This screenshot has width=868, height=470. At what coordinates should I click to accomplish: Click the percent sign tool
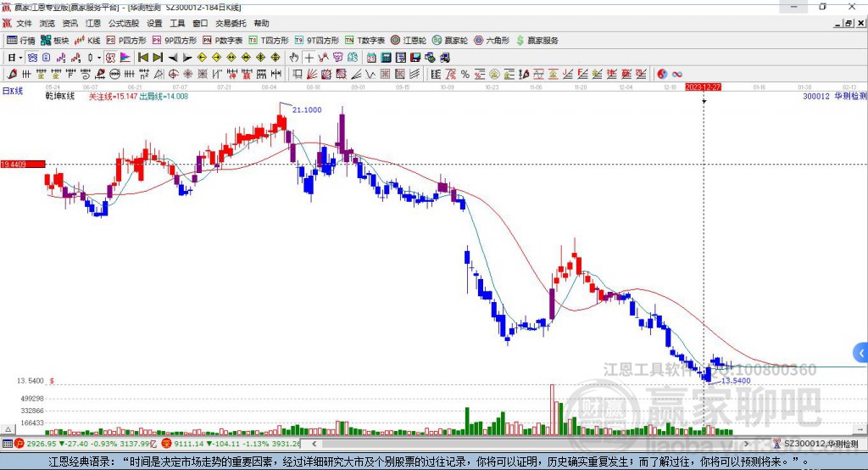465,75
